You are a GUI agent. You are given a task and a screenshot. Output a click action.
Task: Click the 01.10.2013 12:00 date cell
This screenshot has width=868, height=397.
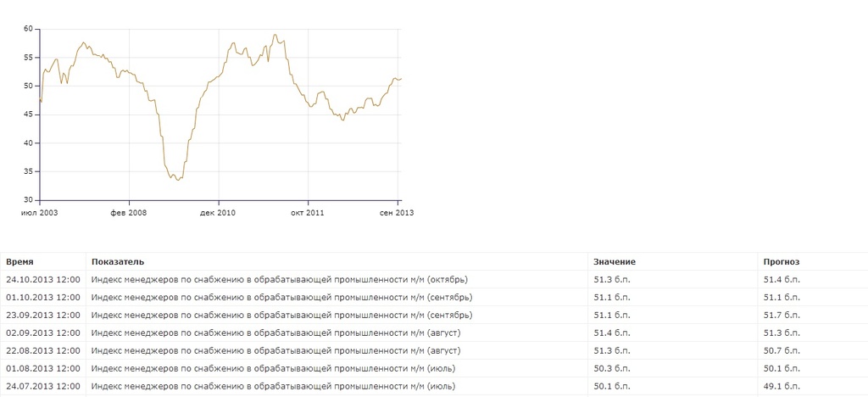[x=42, y=298]
